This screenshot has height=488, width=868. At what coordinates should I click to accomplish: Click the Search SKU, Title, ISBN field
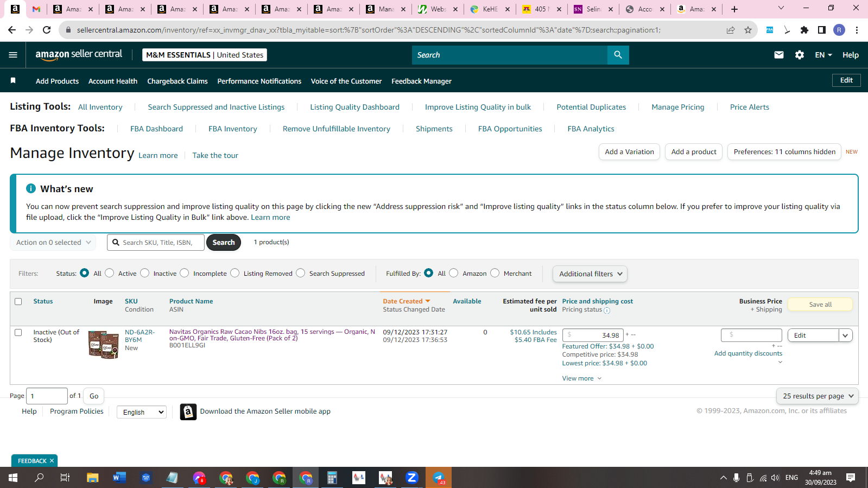[x=156, y=243]
